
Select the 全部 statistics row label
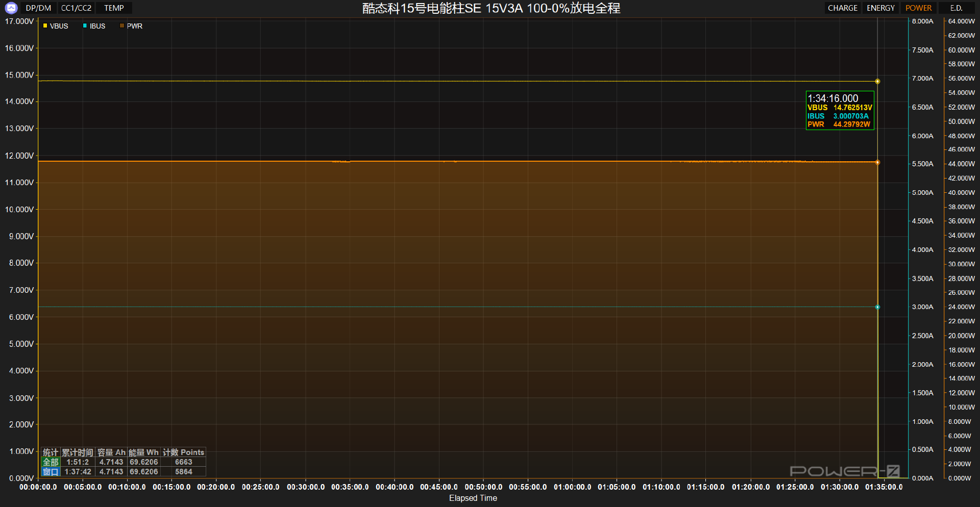(51, 462)
